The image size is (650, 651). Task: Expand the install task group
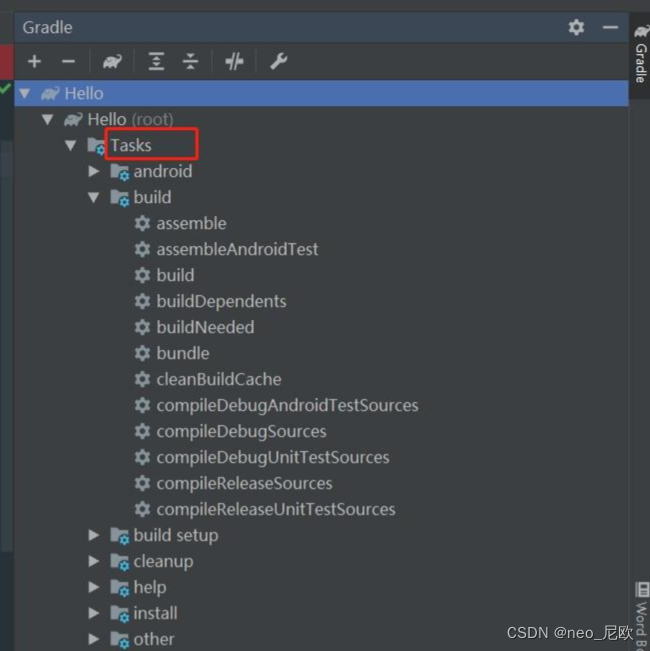pos(94,613)
